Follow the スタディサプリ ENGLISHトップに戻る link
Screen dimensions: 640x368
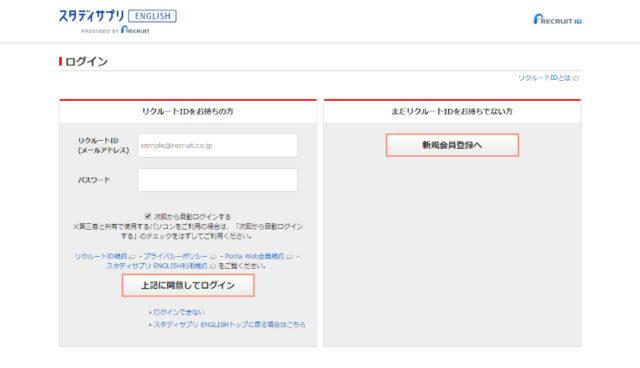point(229,324)
